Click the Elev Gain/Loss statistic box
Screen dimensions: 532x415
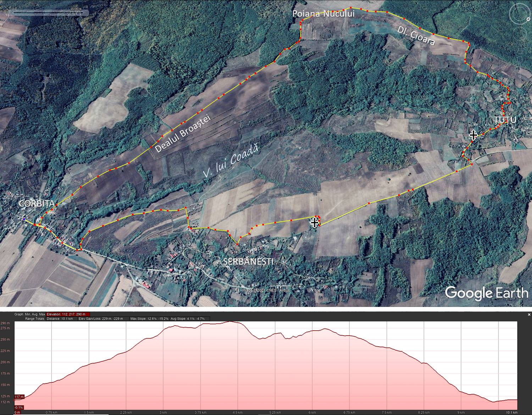tap(102, 319)
